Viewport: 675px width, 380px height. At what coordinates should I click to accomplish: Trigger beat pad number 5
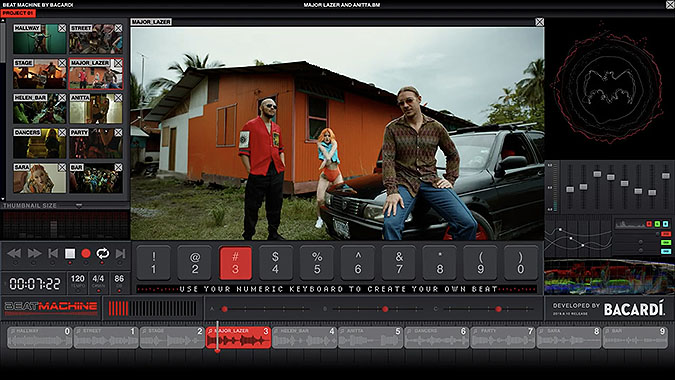click(x=317, y=263)
